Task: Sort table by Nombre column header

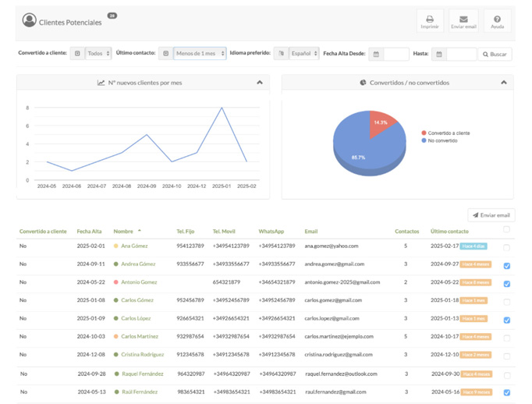Action: (123, 232)
